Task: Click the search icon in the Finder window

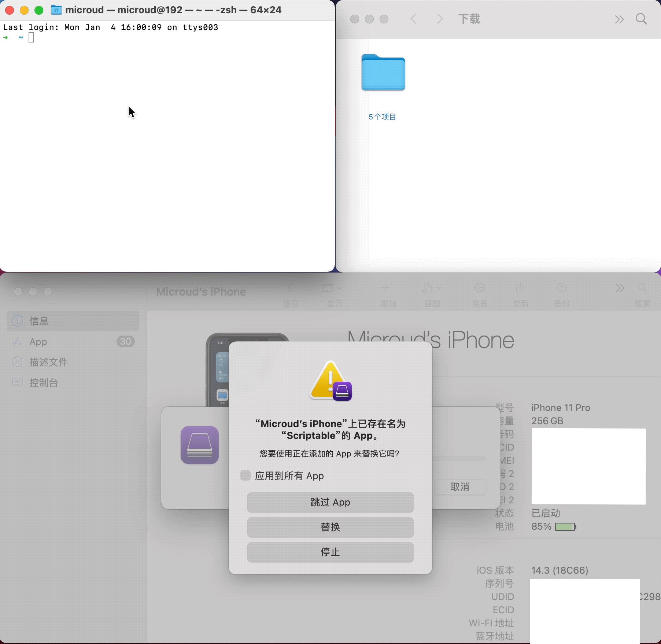Action: tap(641, 19)
